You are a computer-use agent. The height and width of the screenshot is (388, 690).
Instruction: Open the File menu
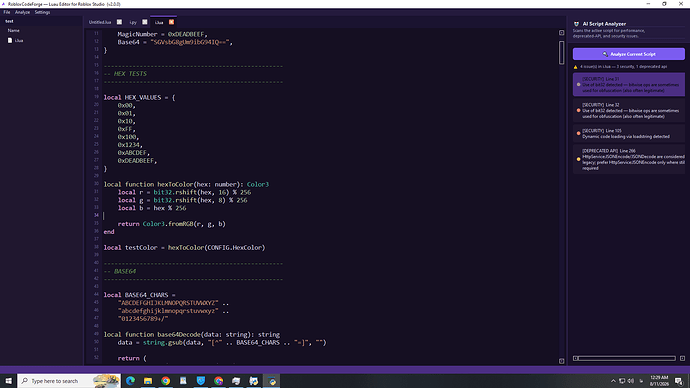coord(7,12)
